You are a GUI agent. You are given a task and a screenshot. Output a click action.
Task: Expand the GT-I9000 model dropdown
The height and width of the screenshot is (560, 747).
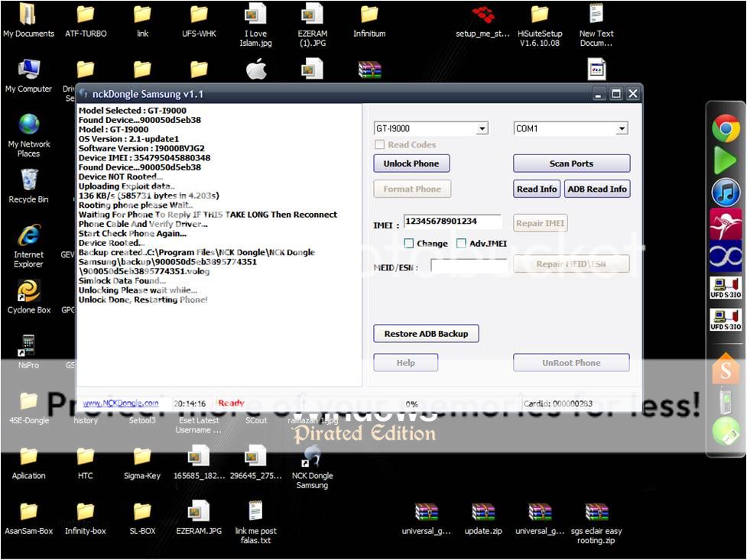point(482,128)
